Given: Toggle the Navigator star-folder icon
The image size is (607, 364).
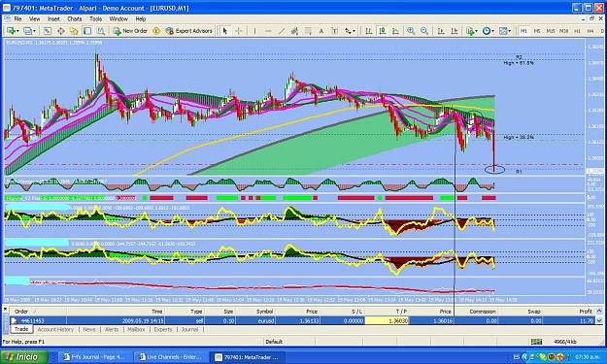Looking at the screenshot, I should coord(74,31).
